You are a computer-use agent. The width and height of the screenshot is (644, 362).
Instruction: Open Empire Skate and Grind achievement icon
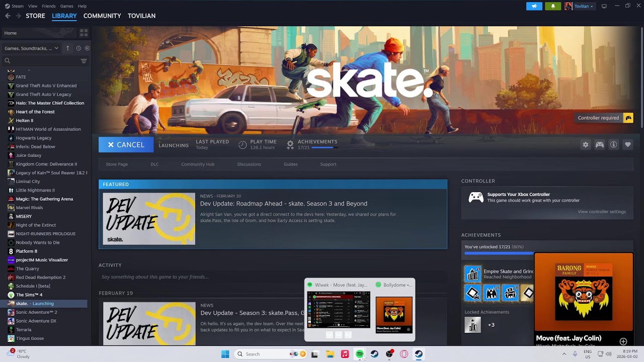pyautogui.click(x=472, y=274)
